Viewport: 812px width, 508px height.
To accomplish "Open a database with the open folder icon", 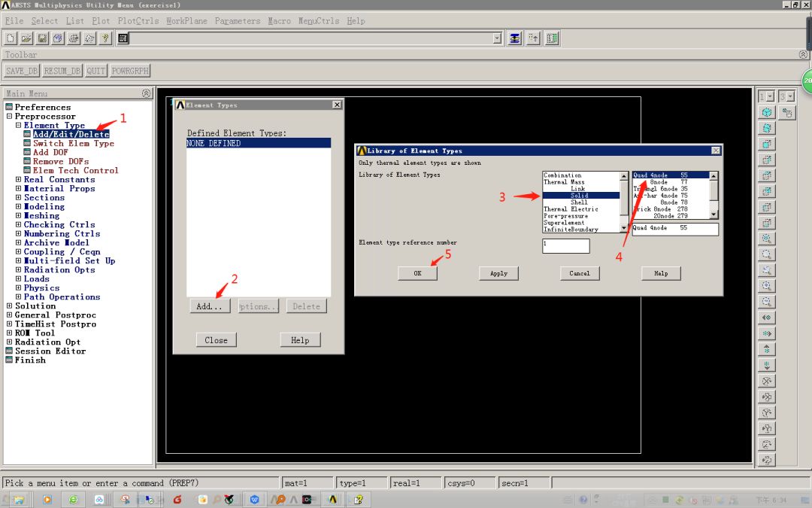I will click(28, 38).
